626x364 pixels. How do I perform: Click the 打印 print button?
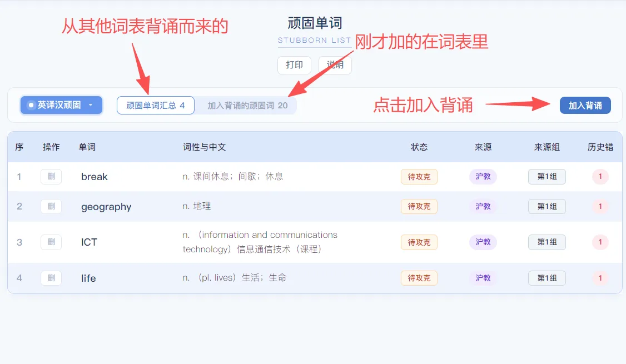(x=294, y=64)
